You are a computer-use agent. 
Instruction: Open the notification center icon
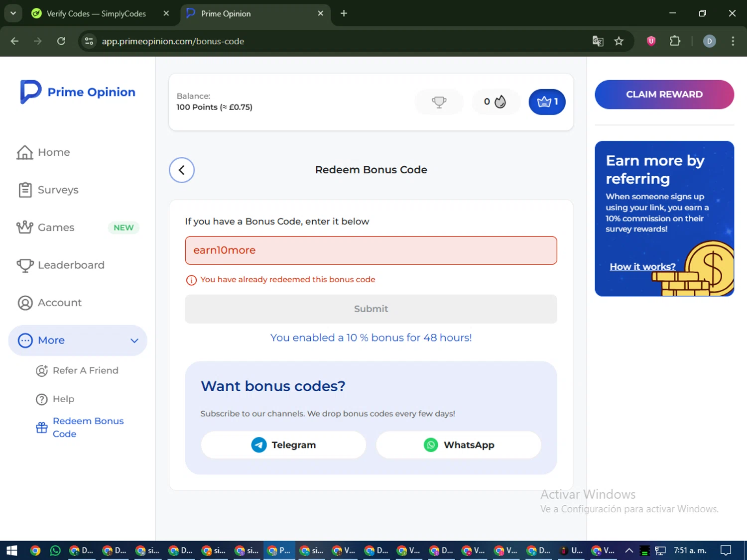pyautogui.click(x=726, y=551)
